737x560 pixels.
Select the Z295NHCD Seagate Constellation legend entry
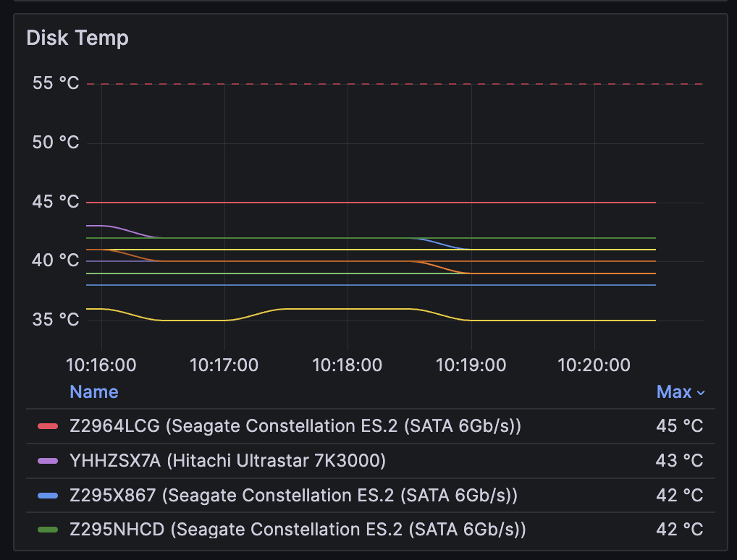[x=298, y=530]
